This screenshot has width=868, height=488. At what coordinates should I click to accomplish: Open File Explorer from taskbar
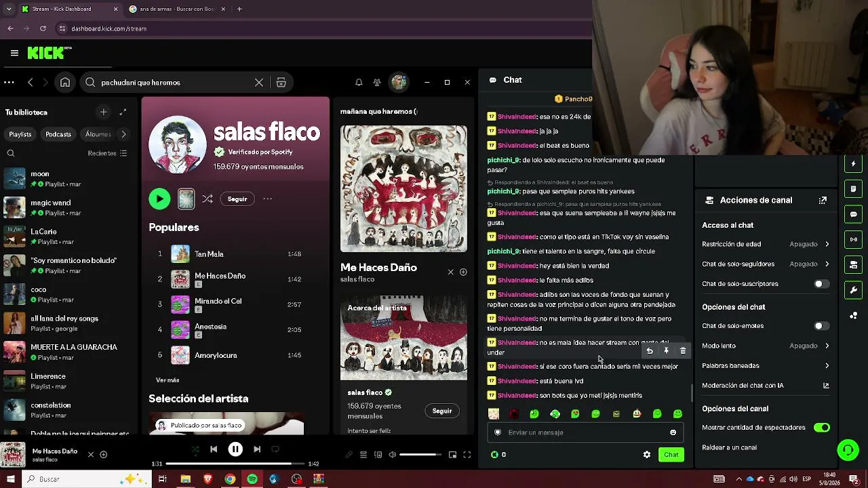click(x=185, y=479)
